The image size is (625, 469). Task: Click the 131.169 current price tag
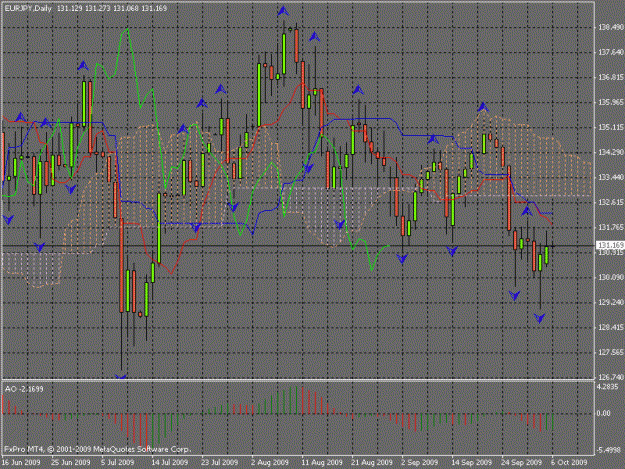(611, 245)
